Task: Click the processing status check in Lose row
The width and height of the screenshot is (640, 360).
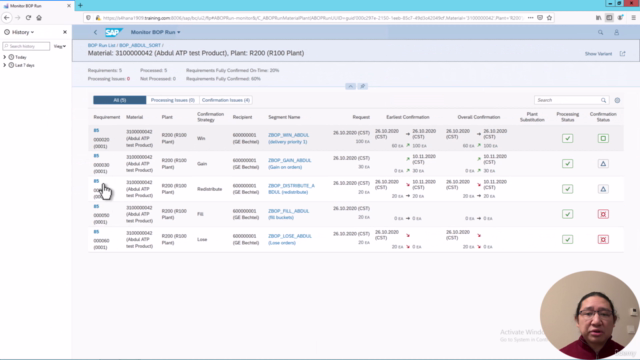Action: [x=567, y=240]
